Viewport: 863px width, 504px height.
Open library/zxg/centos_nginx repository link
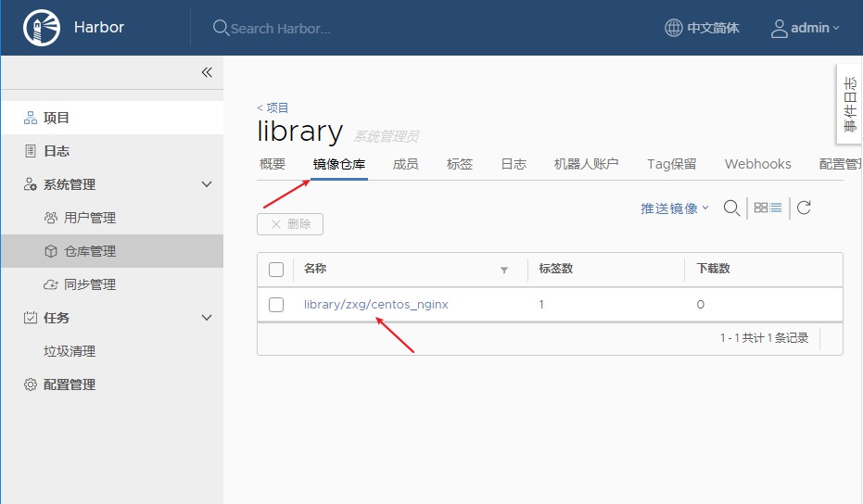point(376,304)
